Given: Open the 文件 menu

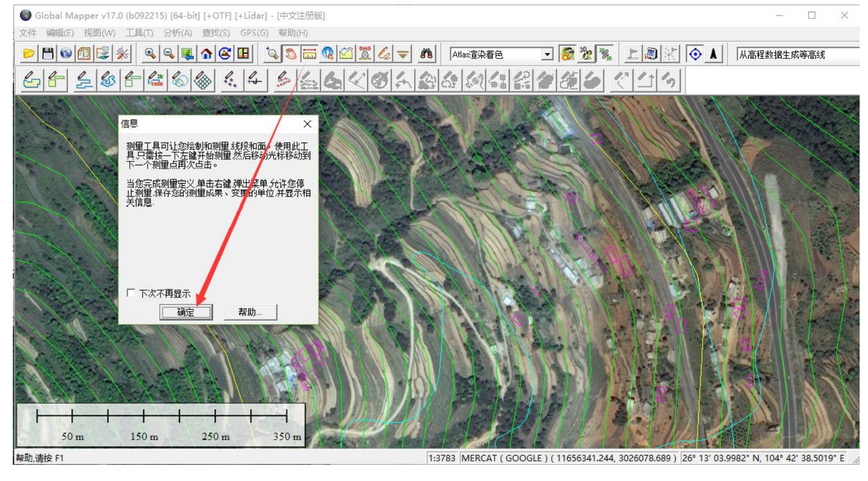Looking at the screenshot, I should click(x=27, y=33).
